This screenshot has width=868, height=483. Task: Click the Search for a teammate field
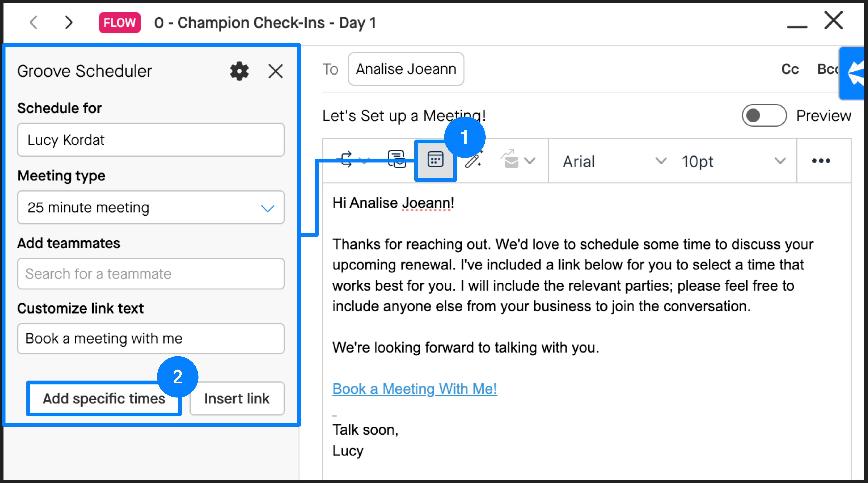pos(151,274)
